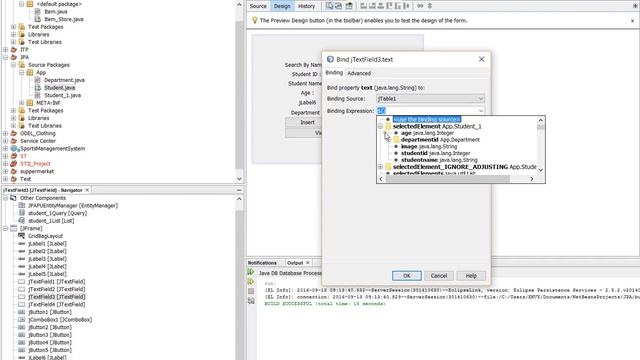Select '<use the binding source>' entry
Screen dimensions: 640x360
tap(427, 119)
